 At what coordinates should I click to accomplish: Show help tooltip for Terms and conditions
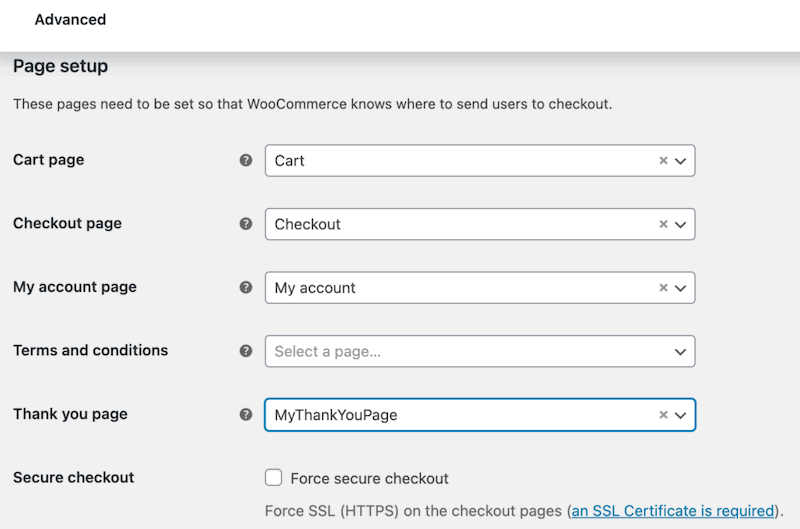coord(246,351)
